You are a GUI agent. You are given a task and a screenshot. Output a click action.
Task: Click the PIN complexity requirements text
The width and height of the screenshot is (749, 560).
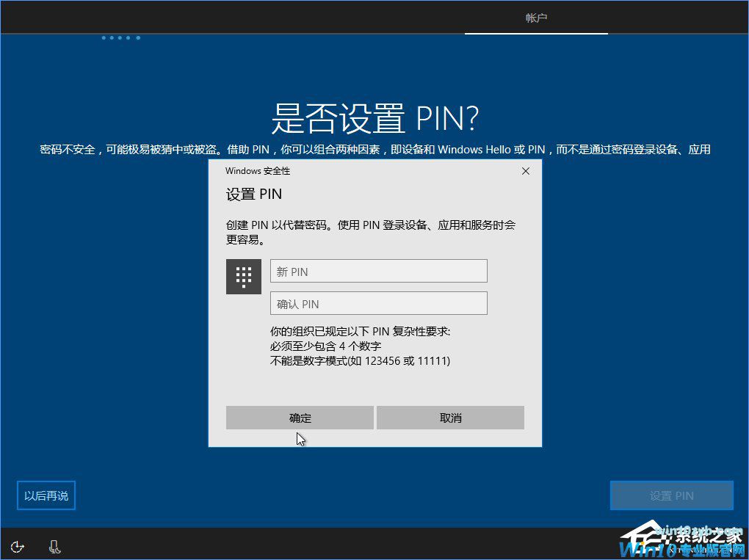tap(345, 346)
